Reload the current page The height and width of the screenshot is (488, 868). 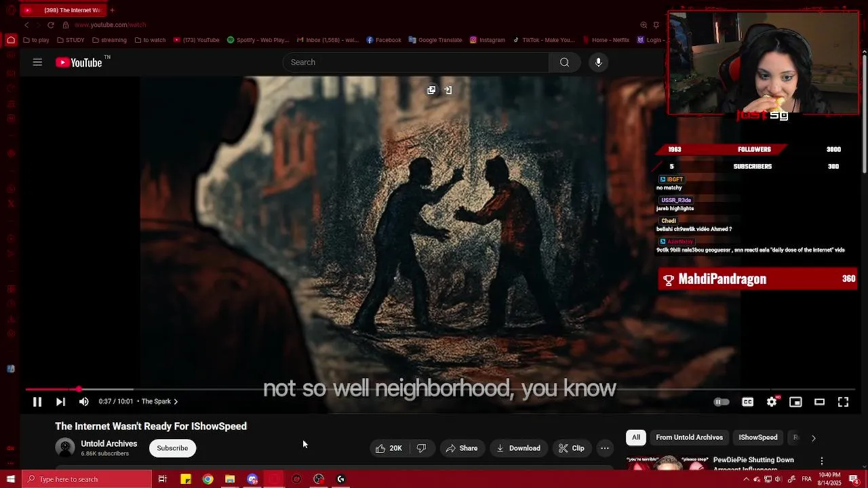click(50, 25)
